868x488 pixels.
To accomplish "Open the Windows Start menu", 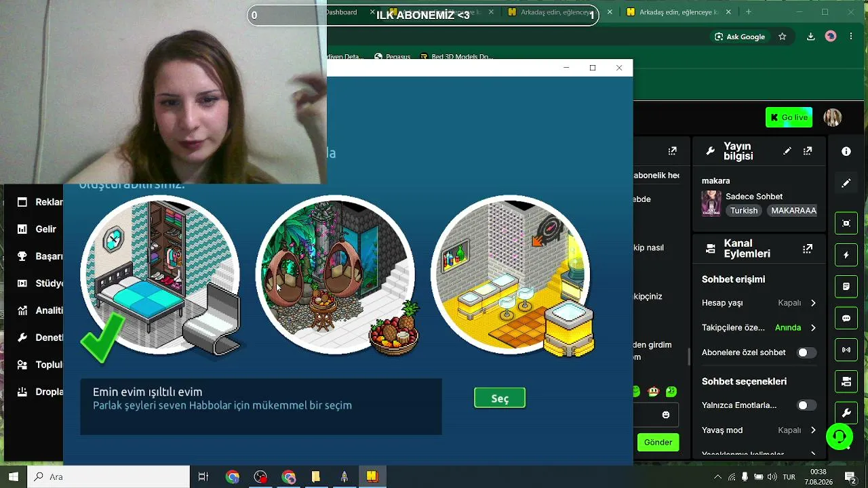I will point(14,476).
